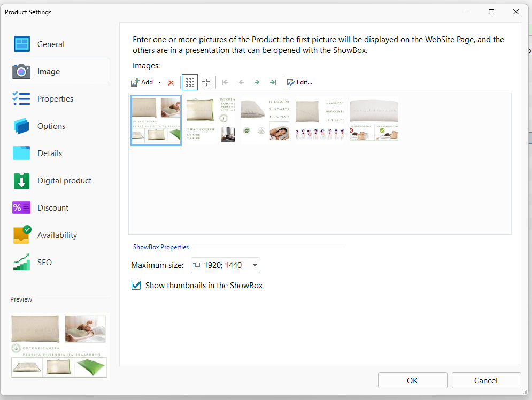The width and height of the screenshot is (532, 400).
Task: Expand the Add button dropdown arrow
Action: [x=159, y=83]
